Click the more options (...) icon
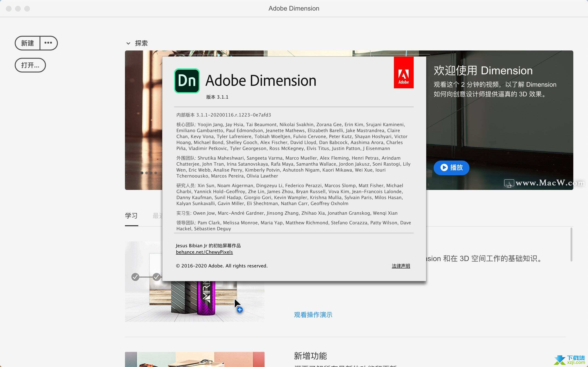The image size is (588, 367). (x=49, y=42)
